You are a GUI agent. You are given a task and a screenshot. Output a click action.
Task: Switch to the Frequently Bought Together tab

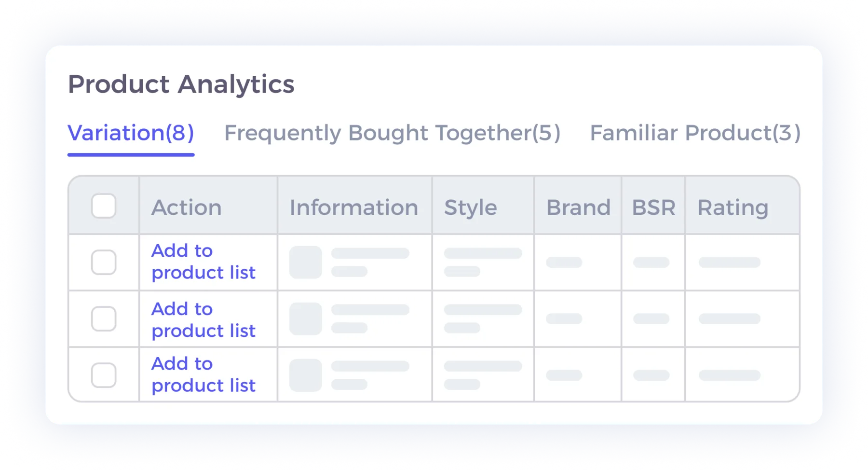pos(392,133)
